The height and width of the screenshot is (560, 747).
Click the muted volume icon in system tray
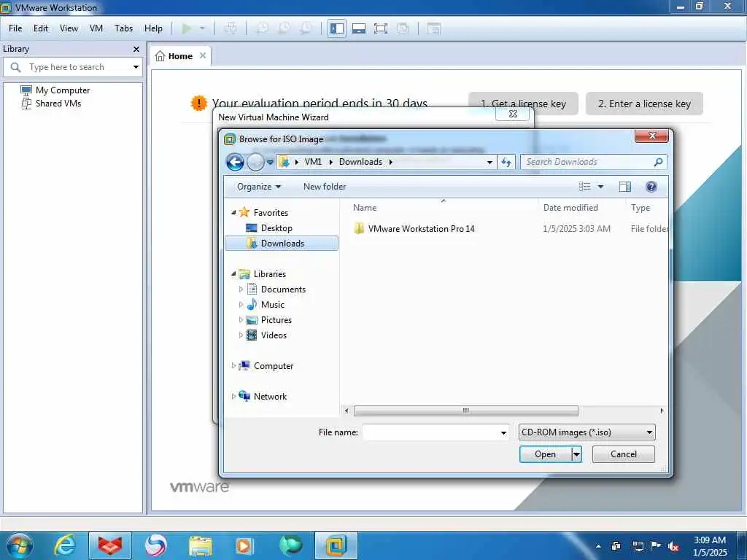click(673, 547)
